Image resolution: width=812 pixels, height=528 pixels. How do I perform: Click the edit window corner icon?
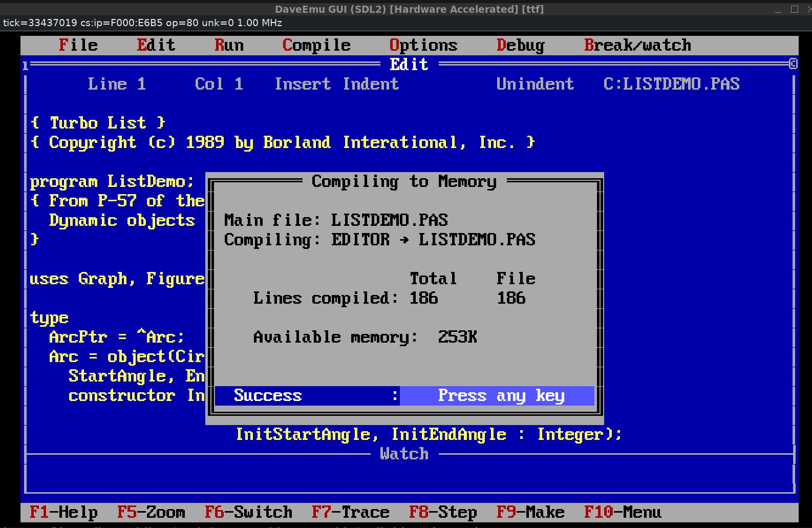pyautogui.click(x=793, y=64)
